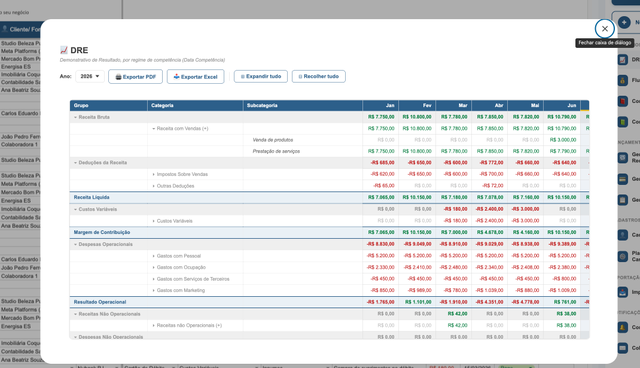Click the R$ 3.000,00 cell under Jun
The width and height of the screenshot is (640, 368).
[563, 140]
